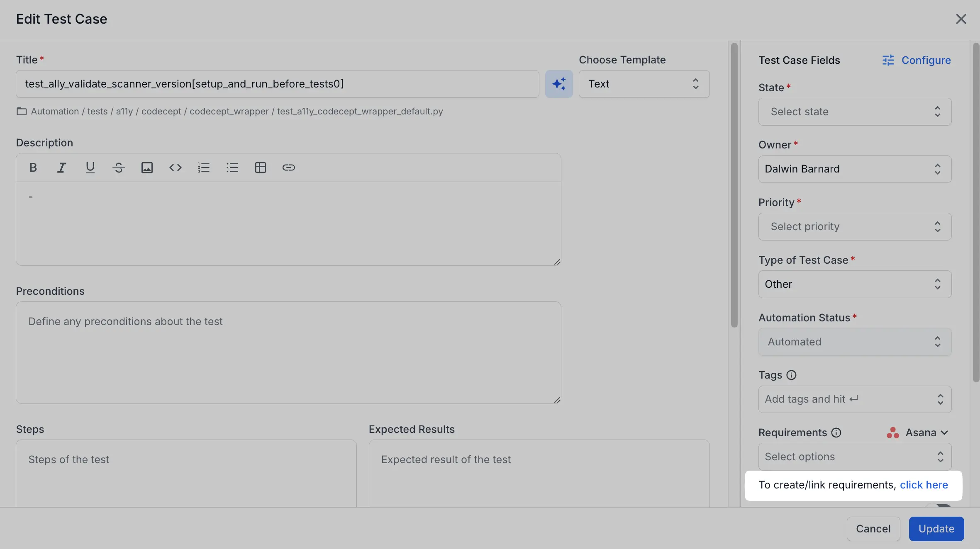The height and width of the screenshot is (549, 980).
Task: Expand the Choose Template Text dropdown
Action: (x=644, y=84)
